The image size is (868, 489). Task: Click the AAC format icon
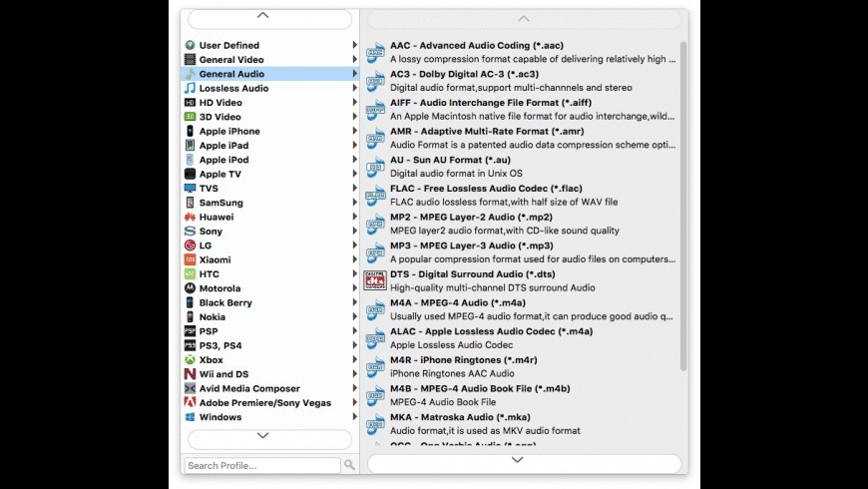tap(375, 52)
